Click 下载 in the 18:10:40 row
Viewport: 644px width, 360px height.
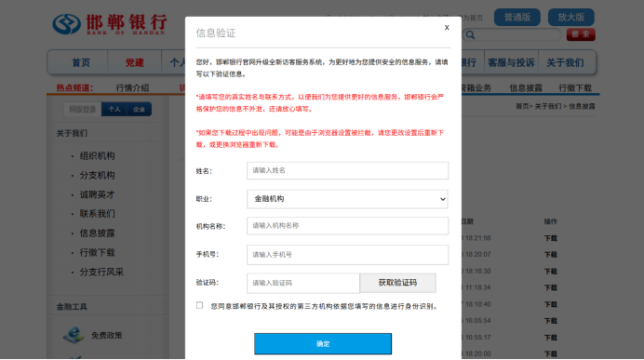551,304
